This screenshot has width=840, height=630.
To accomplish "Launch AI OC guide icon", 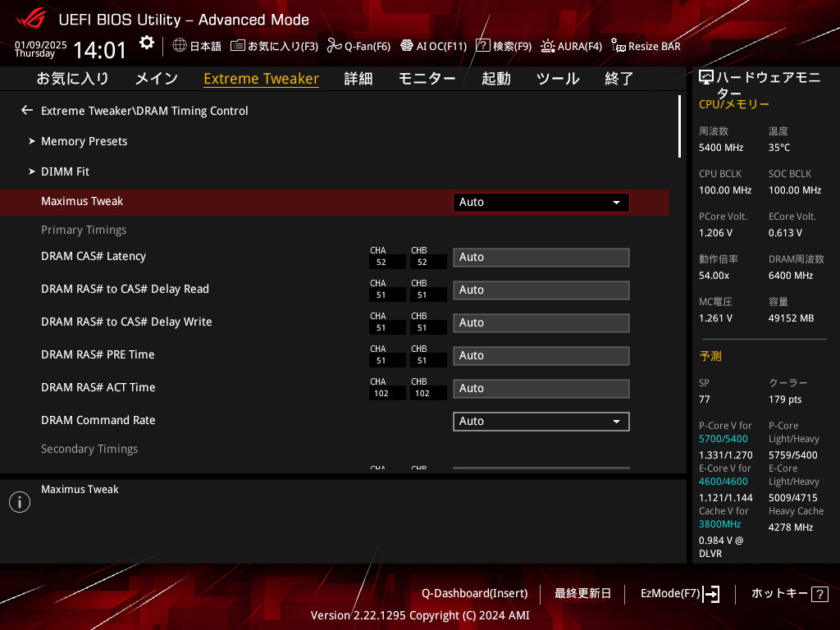I will [x=406, y=46].
